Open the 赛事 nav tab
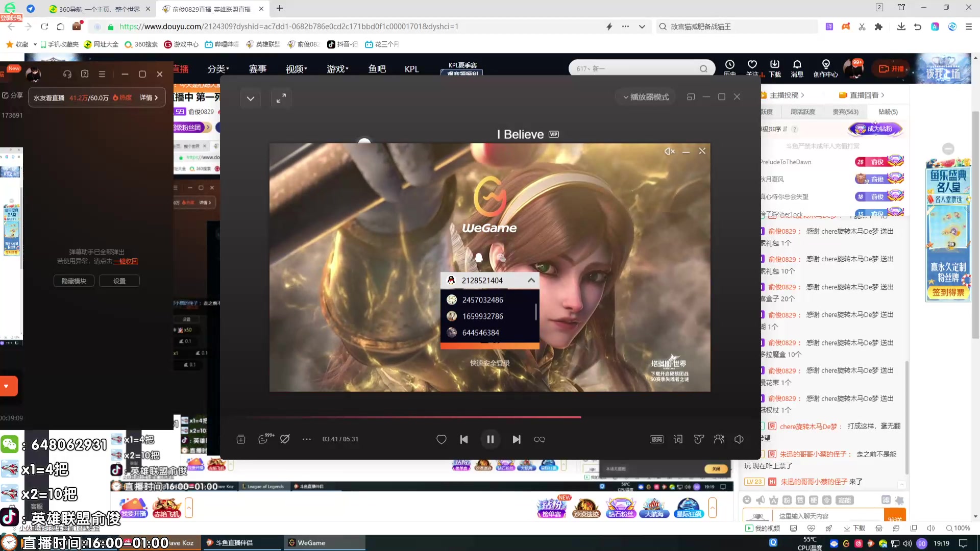Image resolution: width=980 pixels, height=551 pixels. 258,69
